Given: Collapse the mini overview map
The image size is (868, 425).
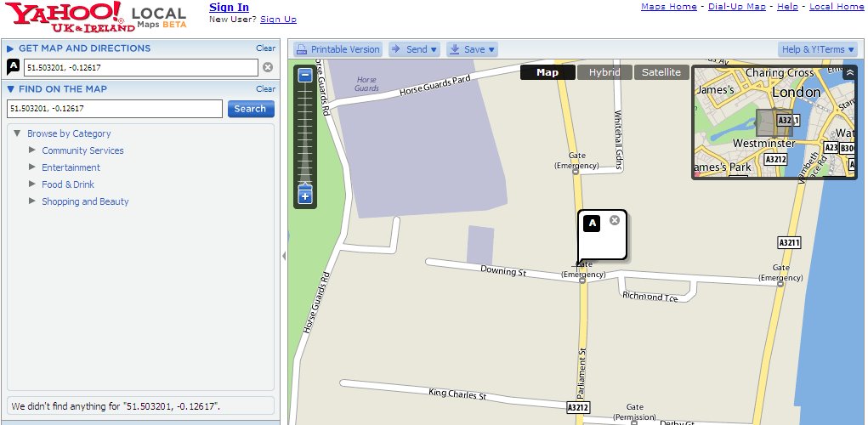Looking at the screenshot, I should coord(849,72).
